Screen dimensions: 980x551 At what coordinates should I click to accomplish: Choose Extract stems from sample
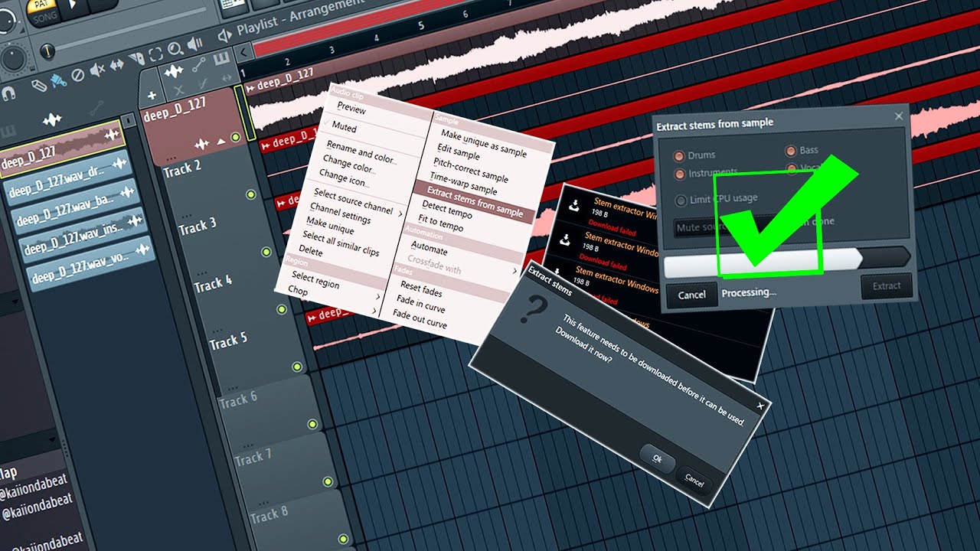click(x=475, y=201)
